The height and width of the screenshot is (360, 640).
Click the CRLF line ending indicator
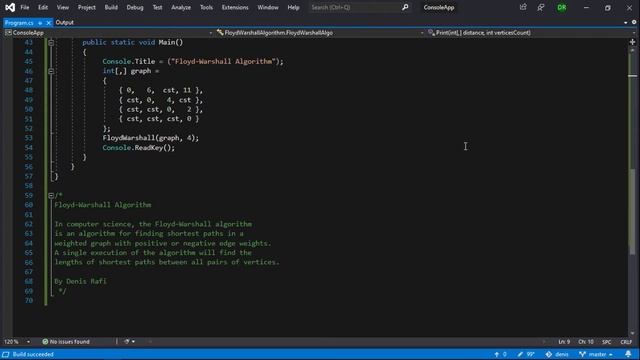[x=626, y=342]
